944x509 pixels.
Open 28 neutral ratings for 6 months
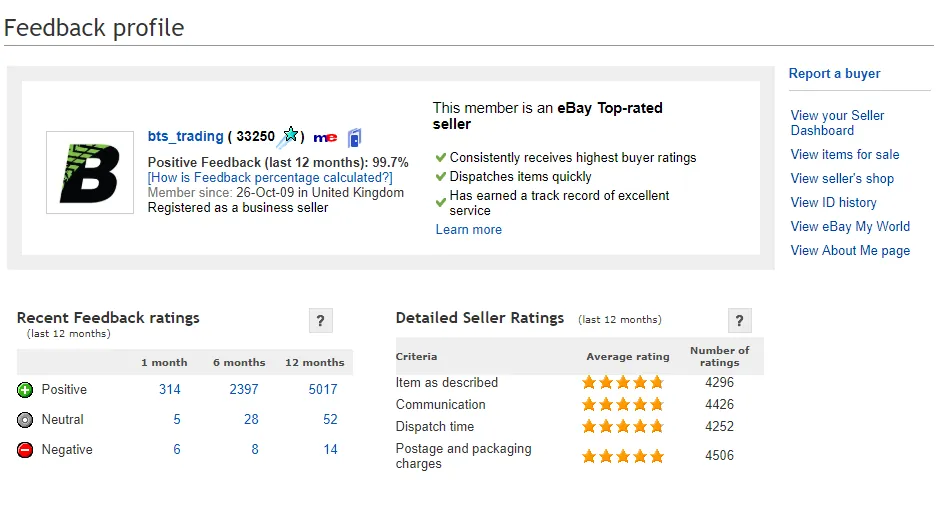tap(251, 420)
